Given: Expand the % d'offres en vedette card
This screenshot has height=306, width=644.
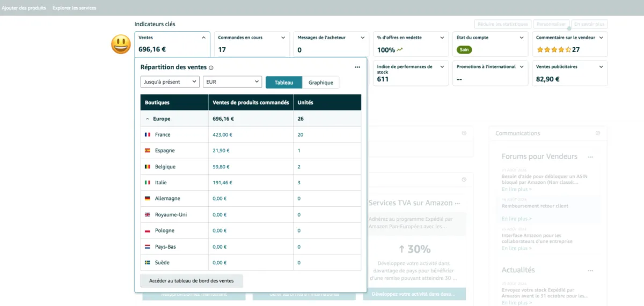Looking at the screenshot, I should pos(442,38).
